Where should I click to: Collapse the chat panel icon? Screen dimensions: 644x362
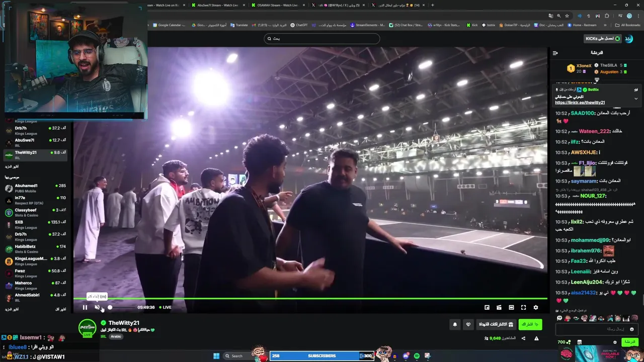click(x=555, y=53)
